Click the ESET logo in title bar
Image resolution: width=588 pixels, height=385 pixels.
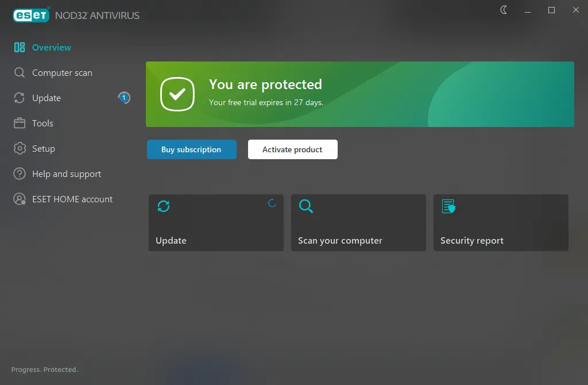tap(31, 15)
